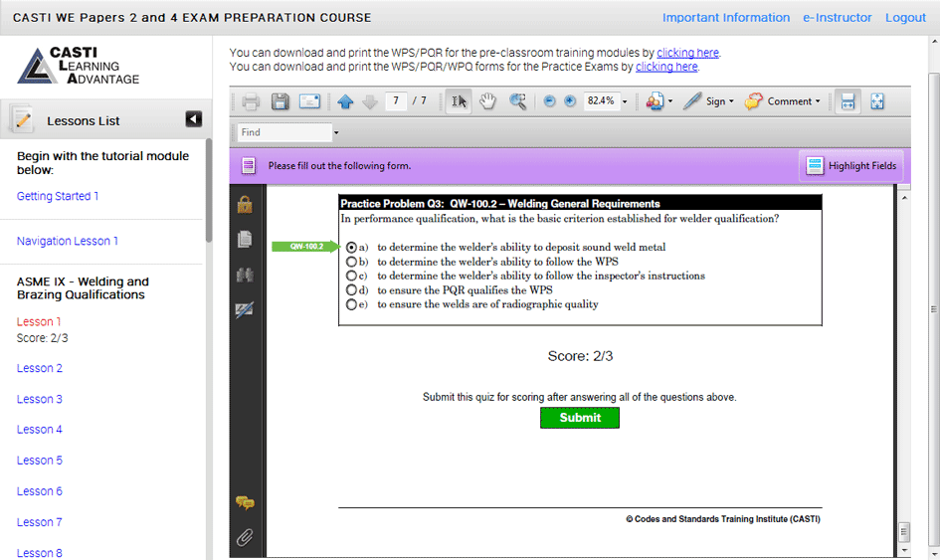Image resolution: width=940 pixels, height=560 pixels.
Task: Open Important Information link
Action: tap(726, 17)
